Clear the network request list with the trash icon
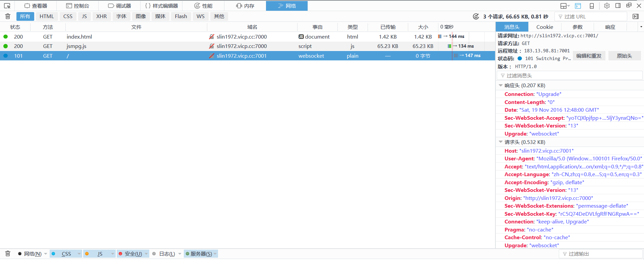The image size is (644, 260). coord(8,16)
